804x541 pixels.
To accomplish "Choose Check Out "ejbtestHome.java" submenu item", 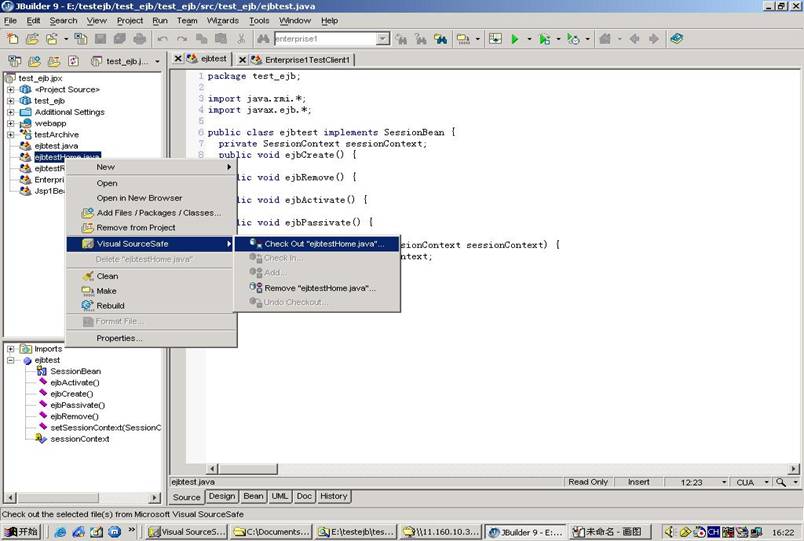I will point(317,244).
